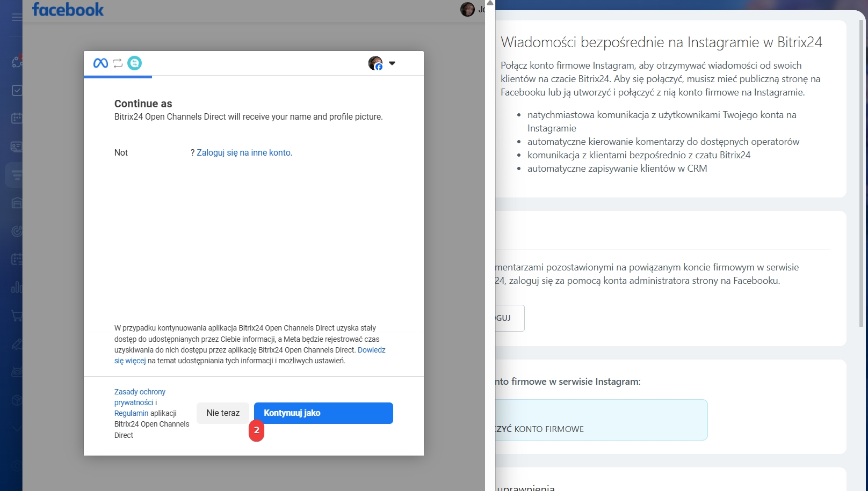Open the analytics bar chart icon in sidebar
Screen dimensions: 868x491
[x=17, y=288]
